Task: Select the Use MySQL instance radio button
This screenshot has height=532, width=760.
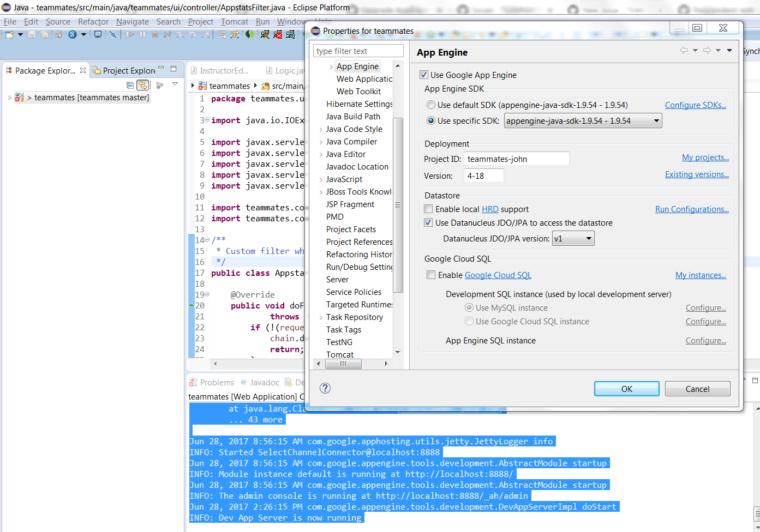Action: (469, 307)
